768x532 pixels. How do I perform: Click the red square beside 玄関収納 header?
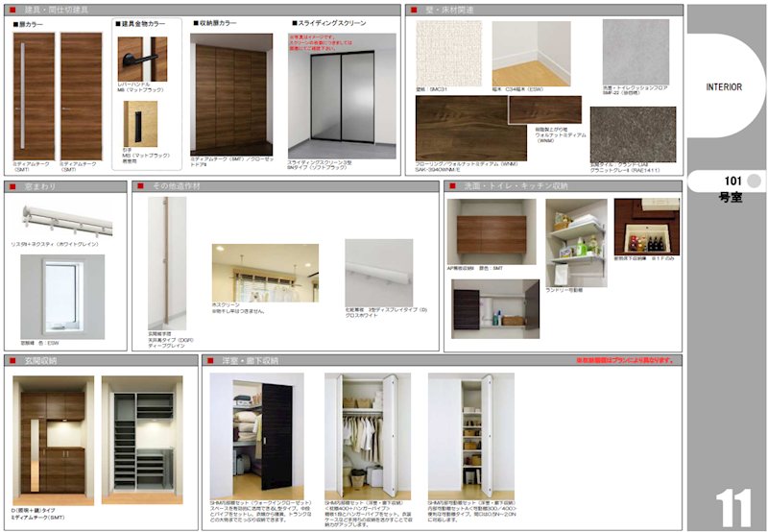tap(12, 361)
